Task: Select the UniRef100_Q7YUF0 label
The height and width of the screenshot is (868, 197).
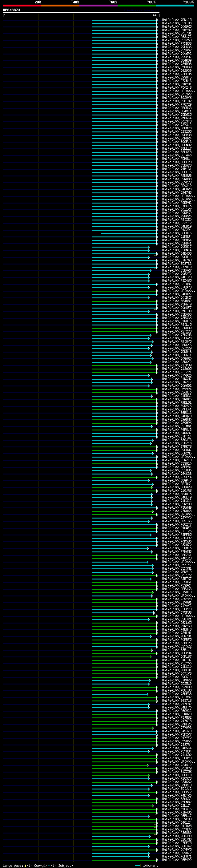Action: 177,267
